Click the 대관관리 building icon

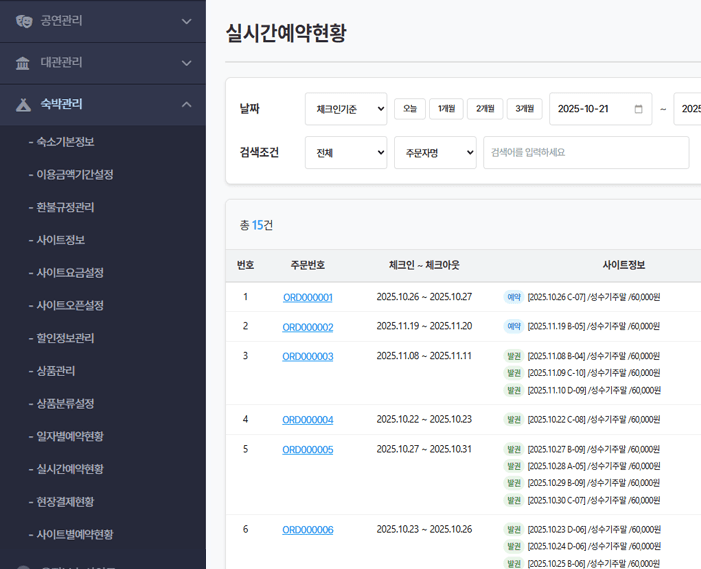point(23,63)
